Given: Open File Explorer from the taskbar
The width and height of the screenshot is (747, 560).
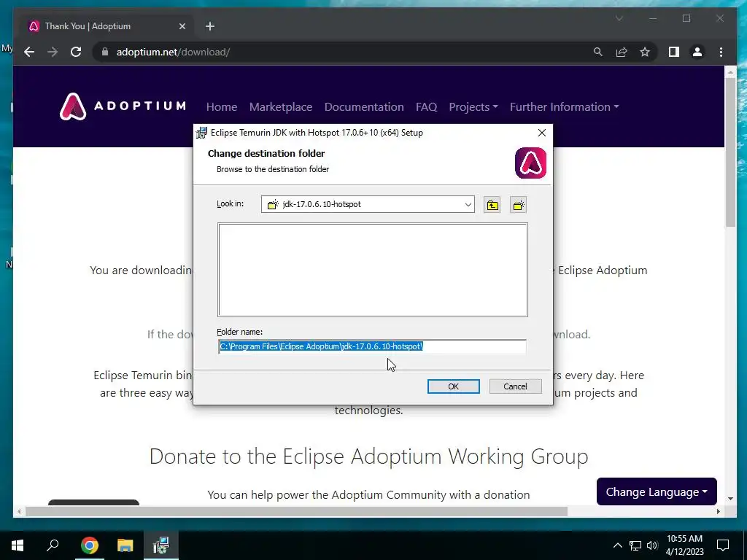Looking at the screenshot, I should point(125,545).
